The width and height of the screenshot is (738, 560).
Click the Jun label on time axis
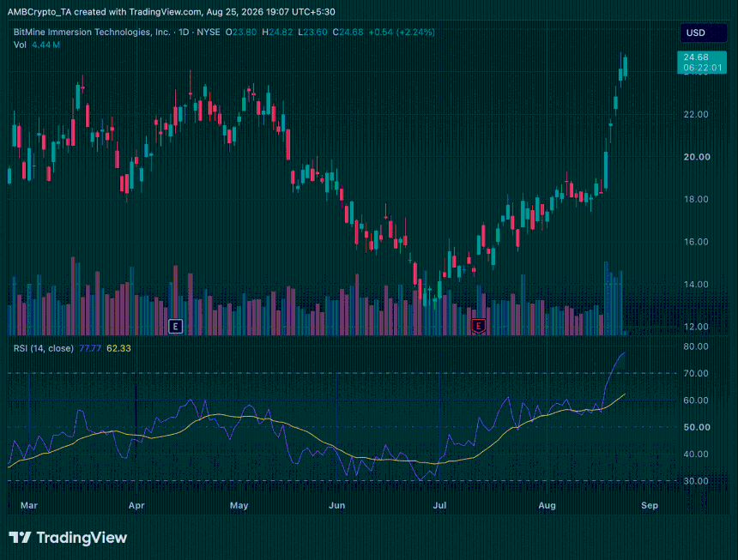click(336, 505)
